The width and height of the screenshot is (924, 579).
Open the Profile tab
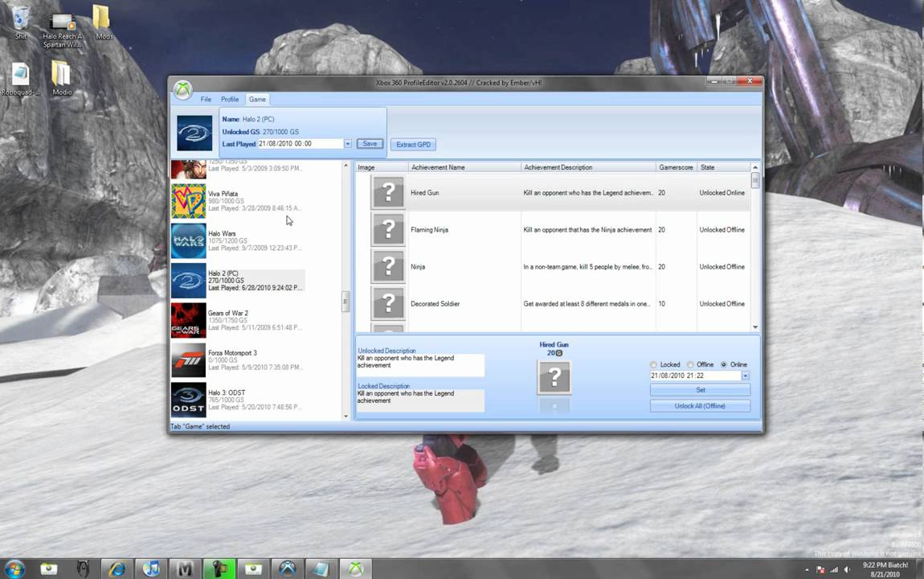click(230, 99)
